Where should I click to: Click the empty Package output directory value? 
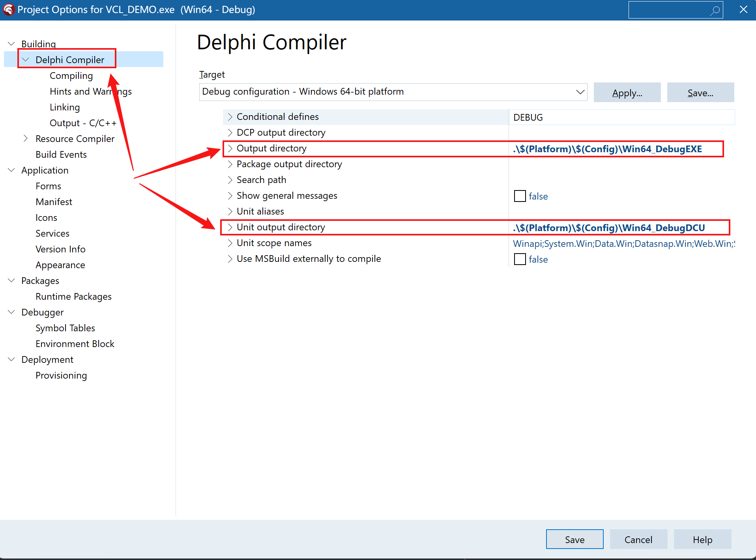click(621, 164)
